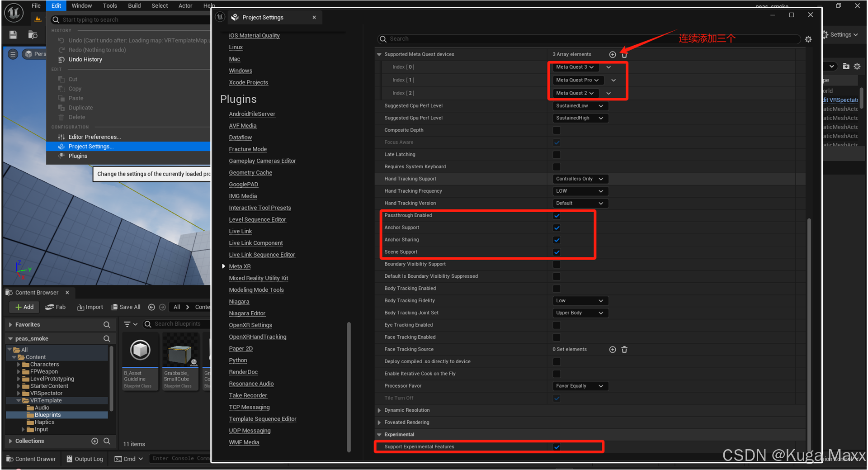Open Body Tracking Joint Set dropdown

[580, 313]
